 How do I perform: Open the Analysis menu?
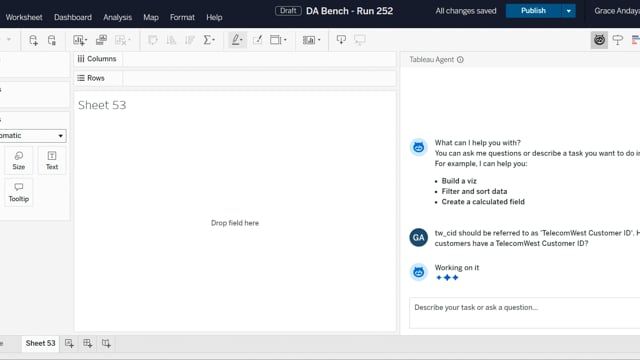point(118,18)
